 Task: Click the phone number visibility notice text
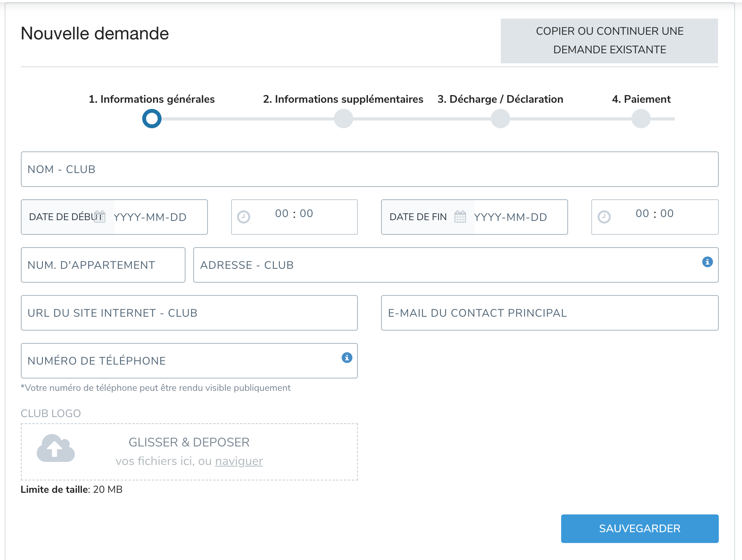(156, 388)
